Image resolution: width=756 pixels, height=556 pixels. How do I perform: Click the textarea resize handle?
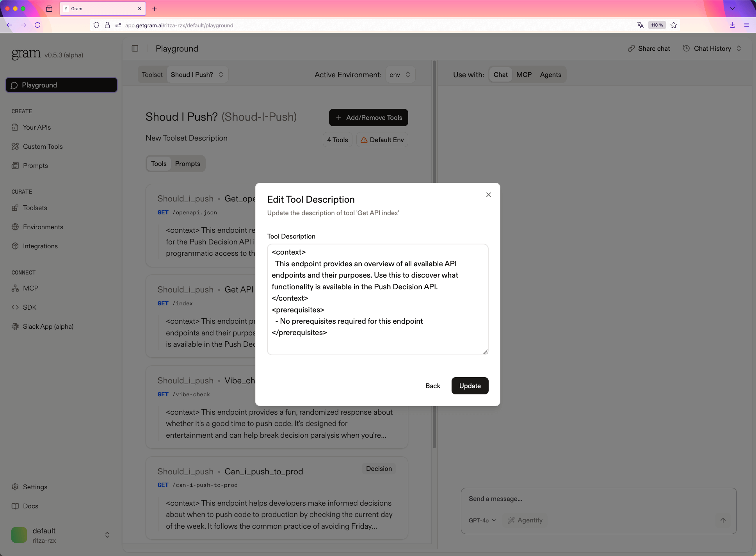[485, 352]
